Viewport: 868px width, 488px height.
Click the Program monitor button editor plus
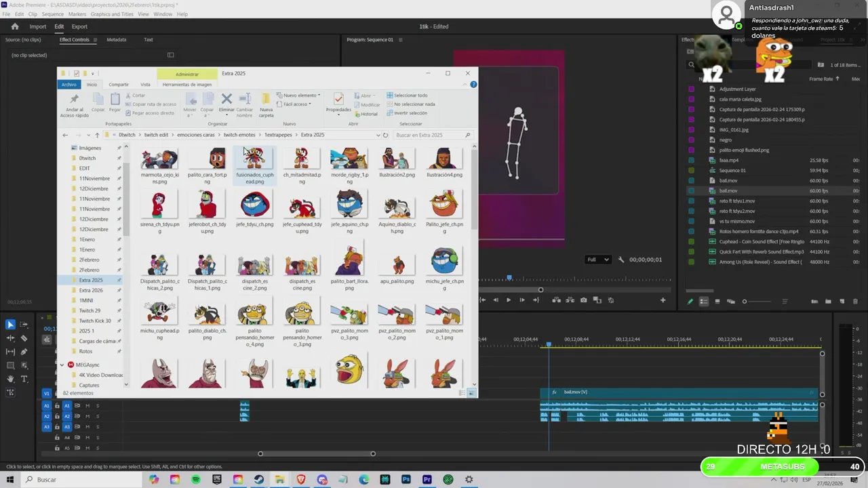663,300
